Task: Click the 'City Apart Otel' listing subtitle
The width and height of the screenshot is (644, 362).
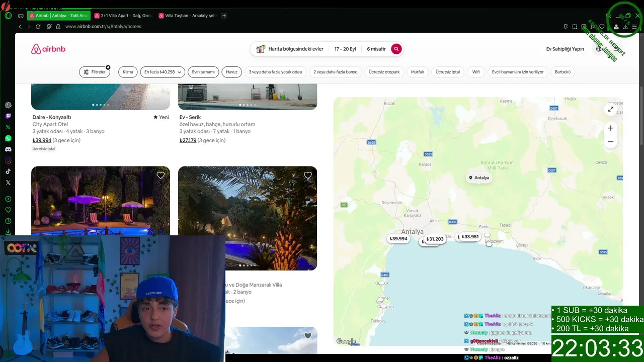Action: [50, 124]
